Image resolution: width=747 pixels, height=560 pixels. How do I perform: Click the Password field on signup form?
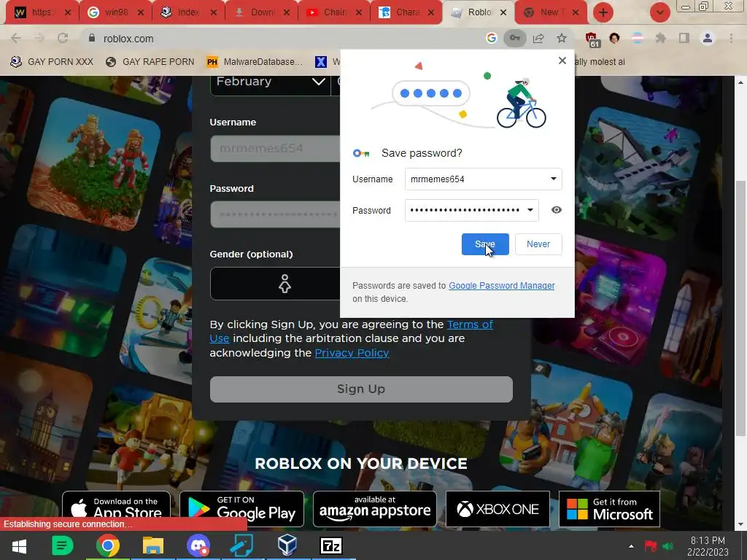click(x=275, y=214)
